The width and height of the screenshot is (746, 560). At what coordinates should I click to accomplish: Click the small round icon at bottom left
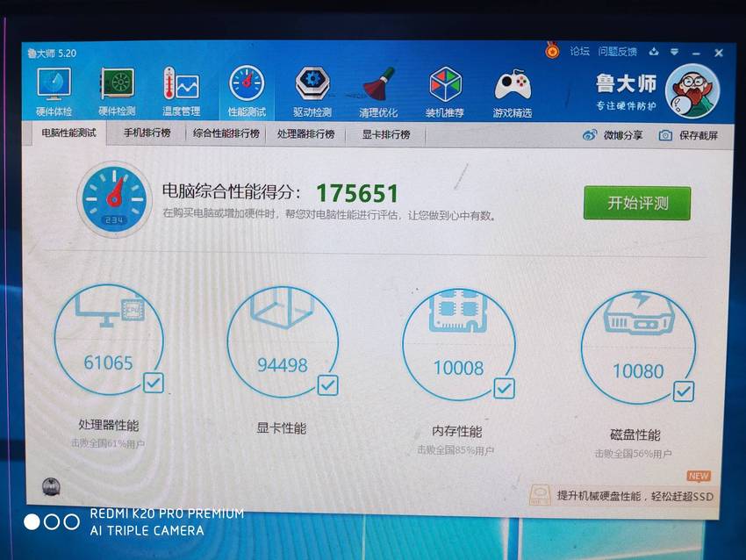[52, 486]
